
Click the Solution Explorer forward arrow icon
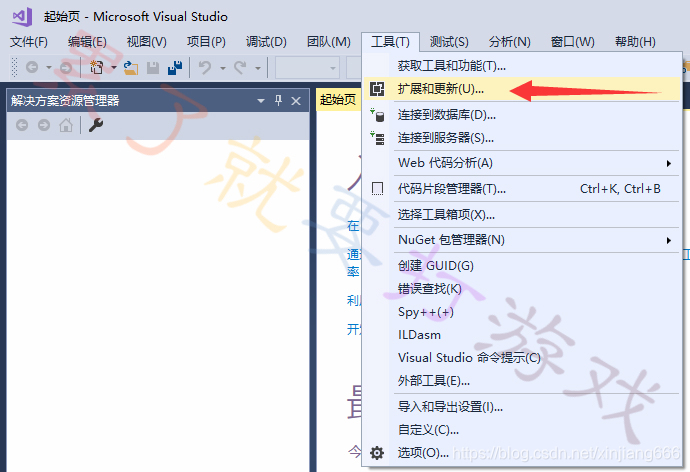point(44,125)
